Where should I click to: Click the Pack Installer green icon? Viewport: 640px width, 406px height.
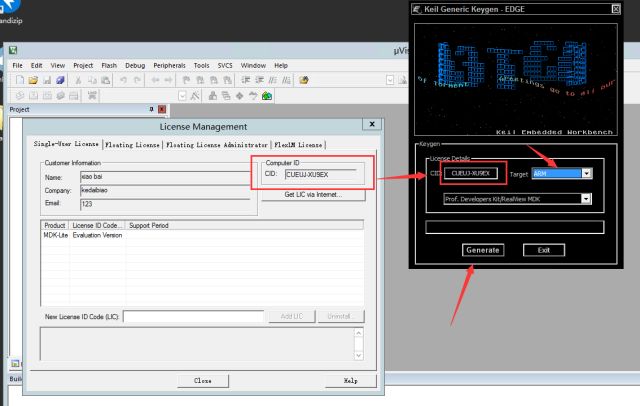point(267,96)
